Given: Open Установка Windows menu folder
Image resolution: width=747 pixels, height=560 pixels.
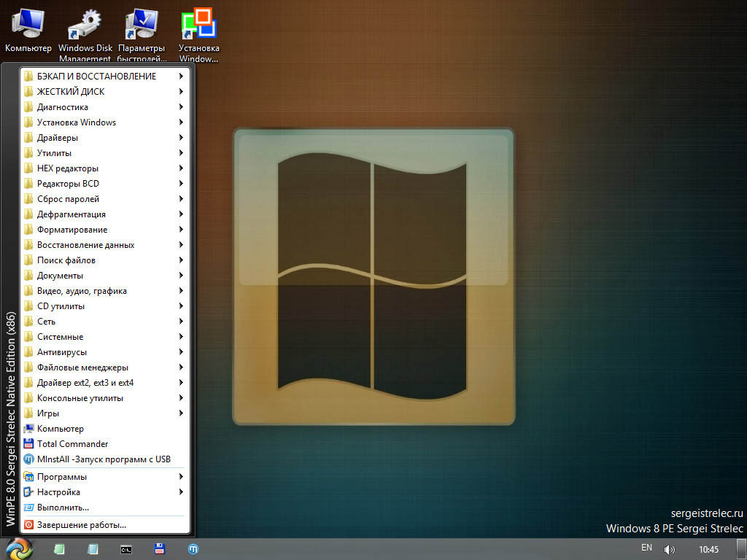Looking at the screenshot, I should pyautogui.click(x=104, y=122).
